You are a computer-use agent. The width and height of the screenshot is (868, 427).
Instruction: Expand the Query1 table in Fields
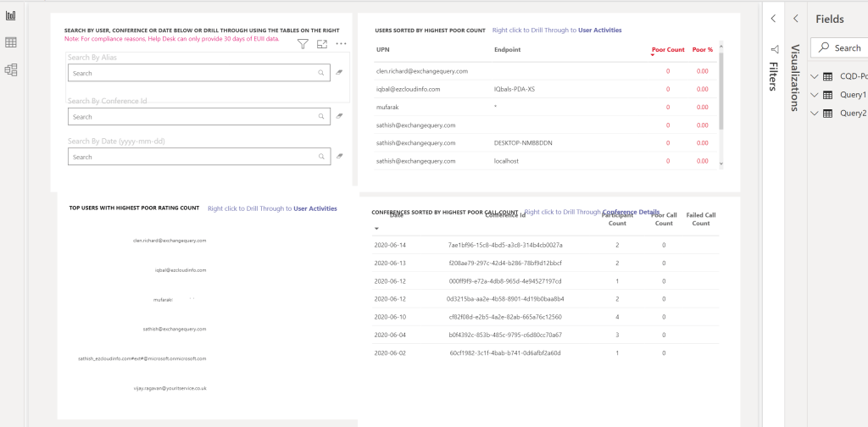(x=815, y=95)
